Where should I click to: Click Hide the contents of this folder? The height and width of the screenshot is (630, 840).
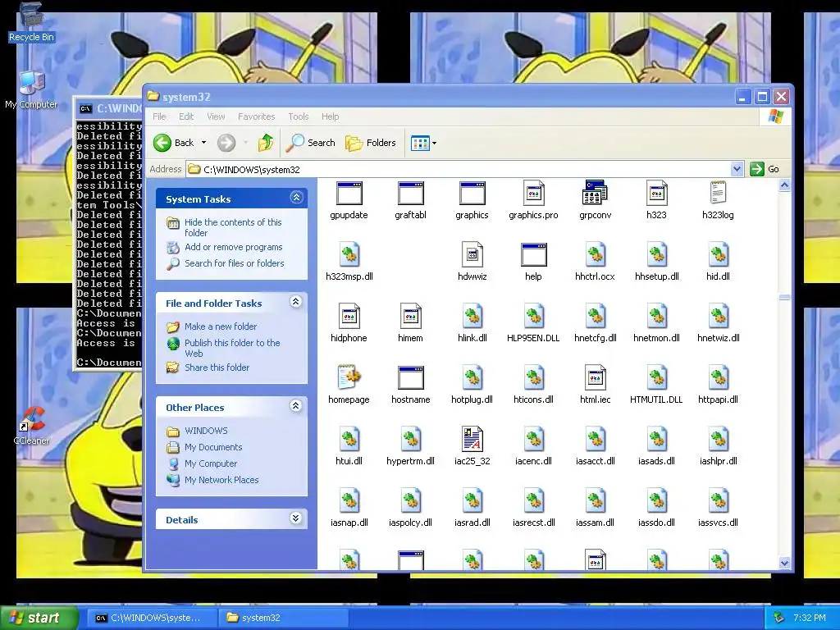233,227
